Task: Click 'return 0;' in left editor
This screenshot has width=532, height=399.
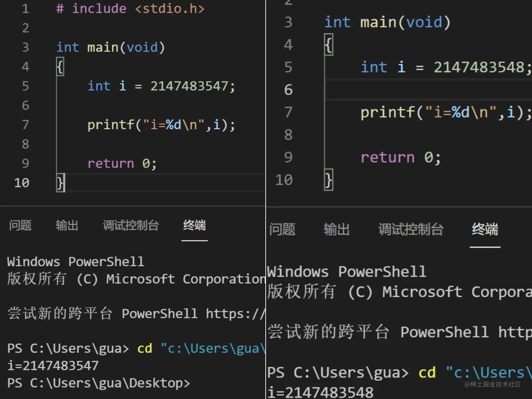Action: [x=122, y=163]
